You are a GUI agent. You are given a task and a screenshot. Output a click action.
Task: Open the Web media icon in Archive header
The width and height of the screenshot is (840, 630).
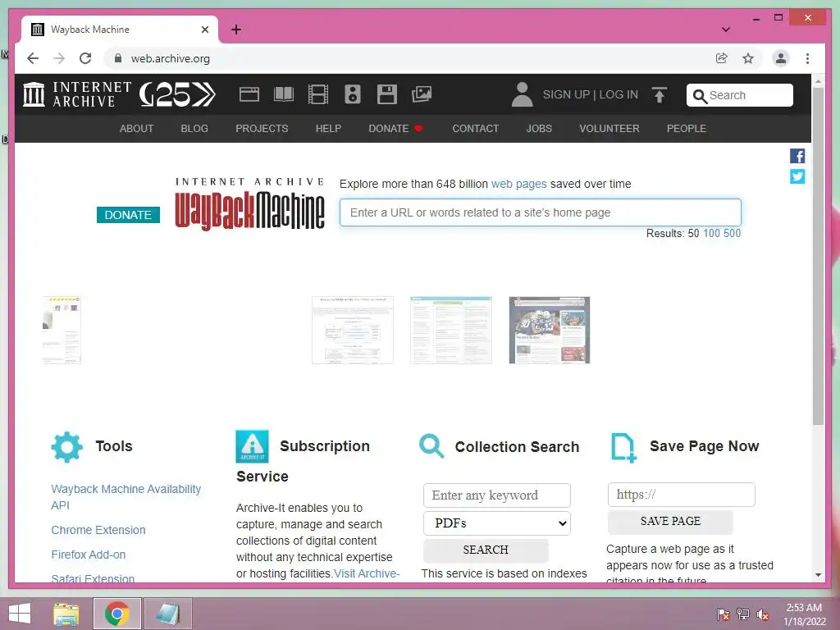pyautogui.click(x=249, y=95)
